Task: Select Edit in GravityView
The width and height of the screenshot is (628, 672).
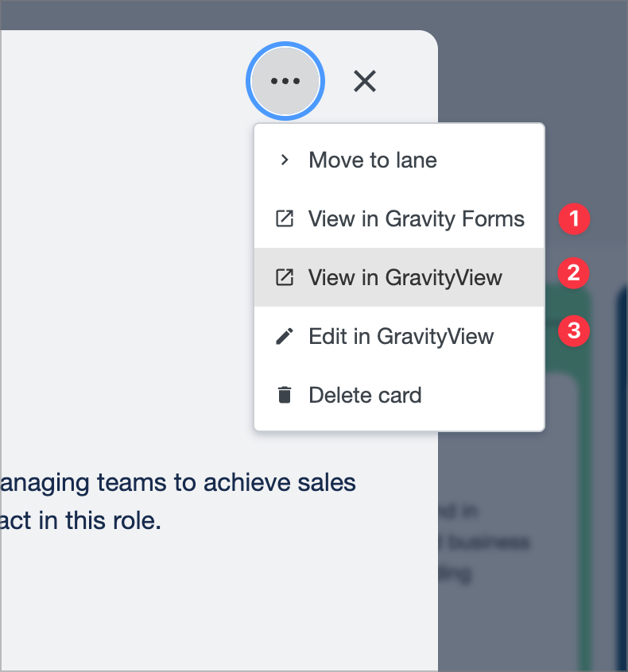Action: (401, 336)
